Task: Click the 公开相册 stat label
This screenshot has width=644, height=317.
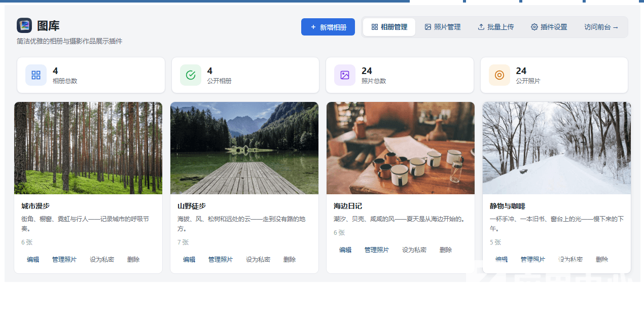Action: click(220, 81)
